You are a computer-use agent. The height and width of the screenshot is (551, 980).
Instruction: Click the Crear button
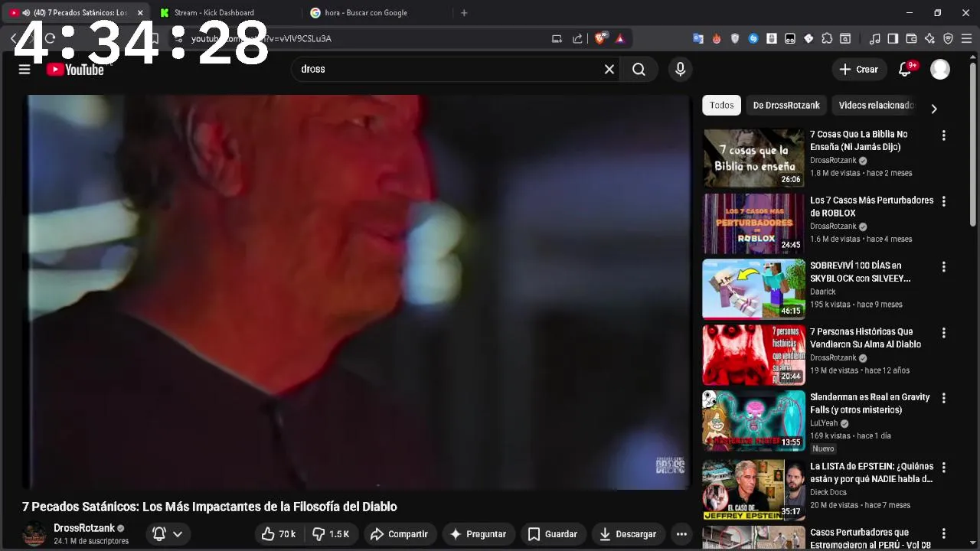[x=859, y=70]
